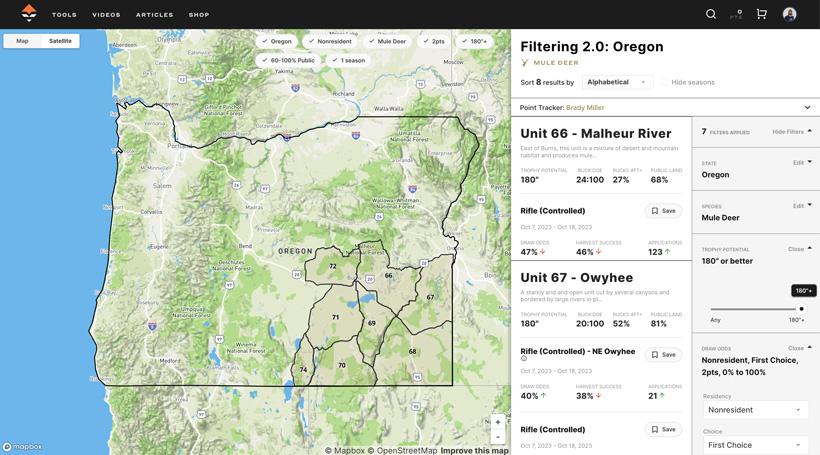
Task: Open the SHOP menu
Action: 199,15
